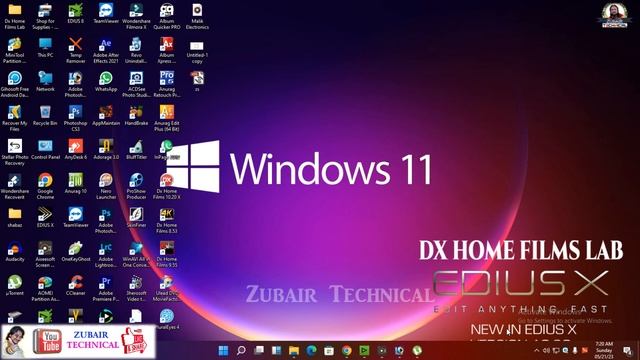Open the taskbar clock and date
This screenshot has width=640, height=360.
click(604, 351)
